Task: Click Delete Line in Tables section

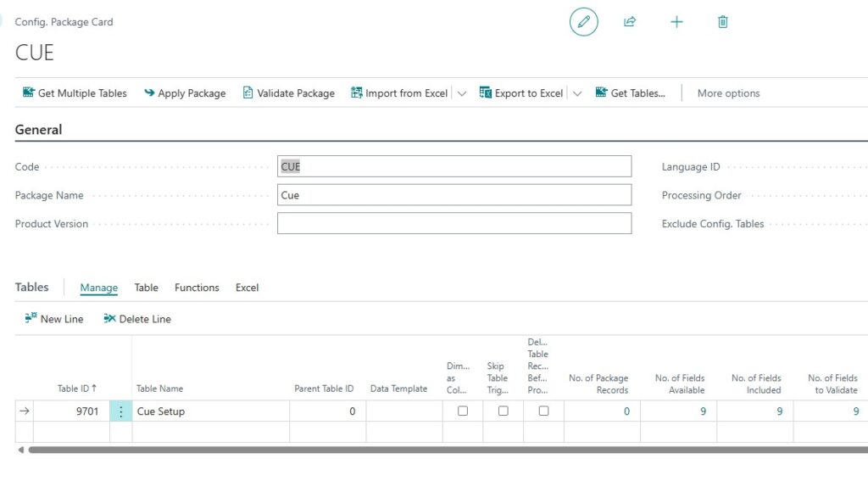Action: tap(137, 319)
